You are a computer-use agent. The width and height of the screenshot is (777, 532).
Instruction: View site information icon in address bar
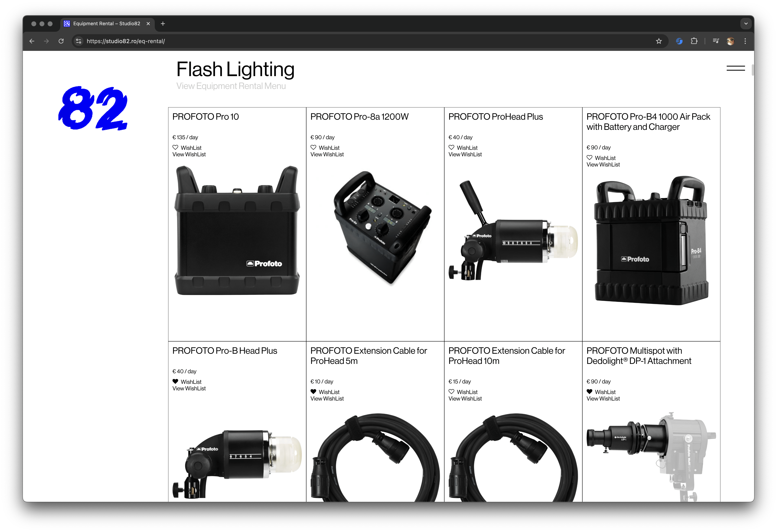[79, 41]
